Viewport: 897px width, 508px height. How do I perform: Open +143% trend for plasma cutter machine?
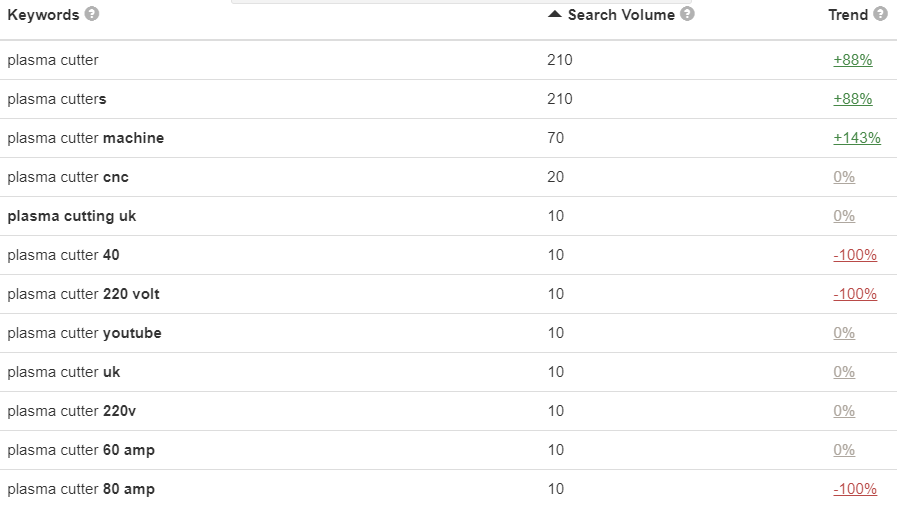pyautogui.click(x=856, y=138)
